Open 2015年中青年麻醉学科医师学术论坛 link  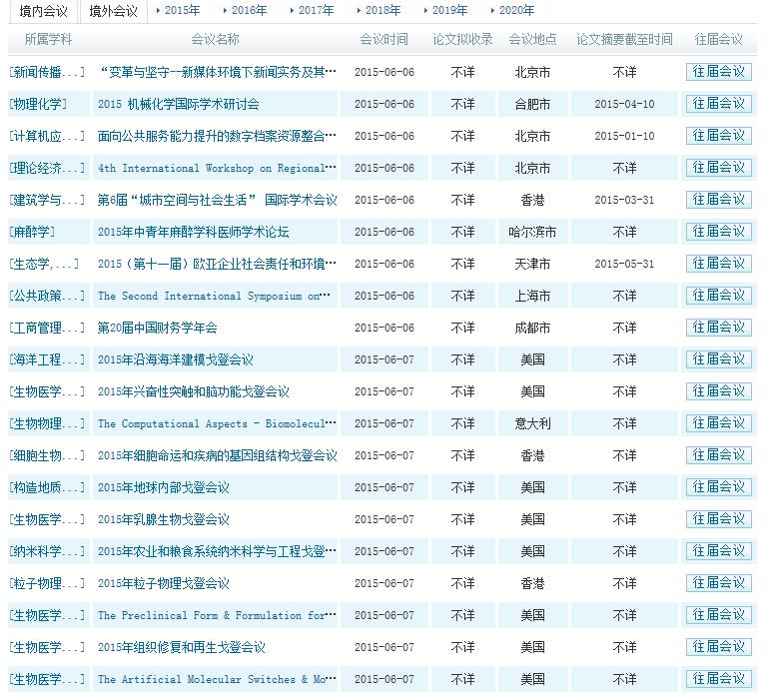coord(193,232)
